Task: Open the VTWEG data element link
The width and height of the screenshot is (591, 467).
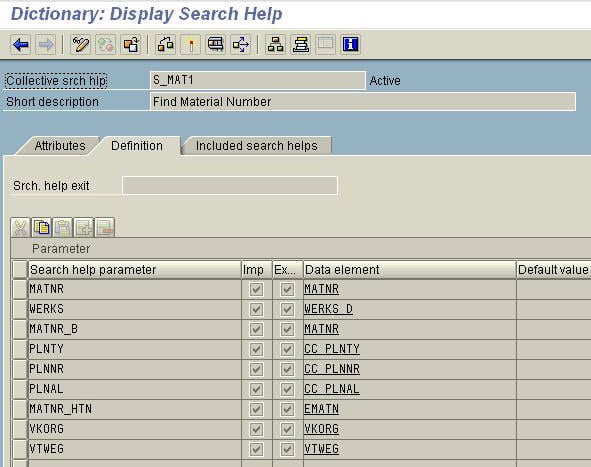Action: (322, 449)
